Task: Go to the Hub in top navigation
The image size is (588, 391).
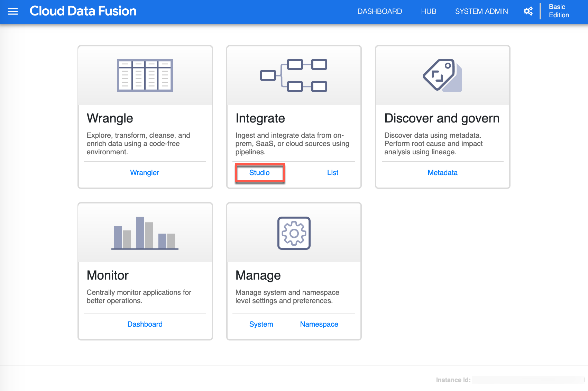Action: [x=429, y=11]
